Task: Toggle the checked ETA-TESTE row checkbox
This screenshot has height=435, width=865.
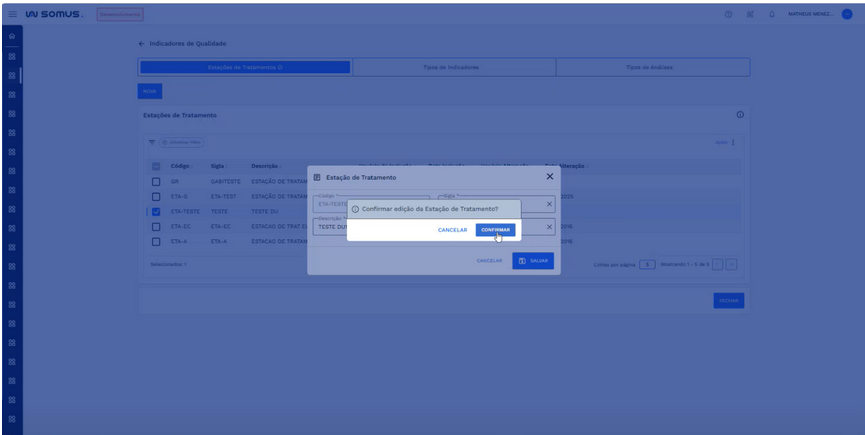Action: click(x=155, y=212)
